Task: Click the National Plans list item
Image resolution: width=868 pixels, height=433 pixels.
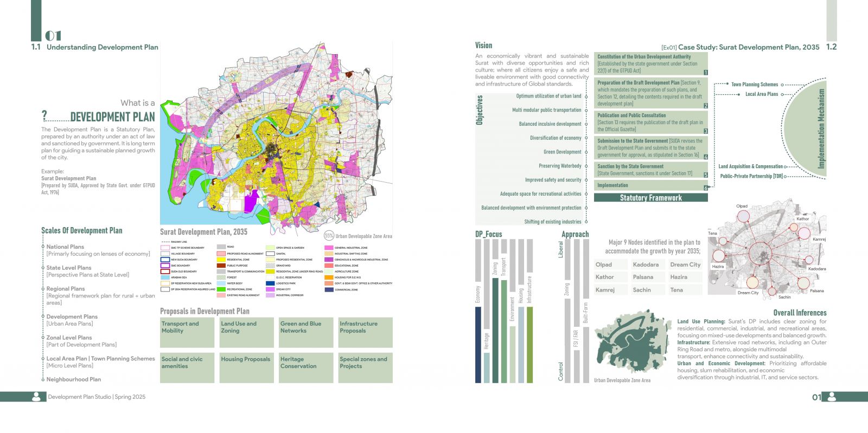Action: pos(98,250)
